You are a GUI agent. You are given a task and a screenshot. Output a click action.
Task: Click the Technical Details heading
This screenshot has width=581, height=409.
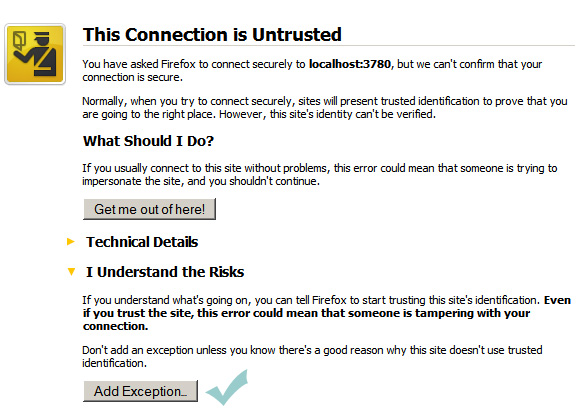142,242
